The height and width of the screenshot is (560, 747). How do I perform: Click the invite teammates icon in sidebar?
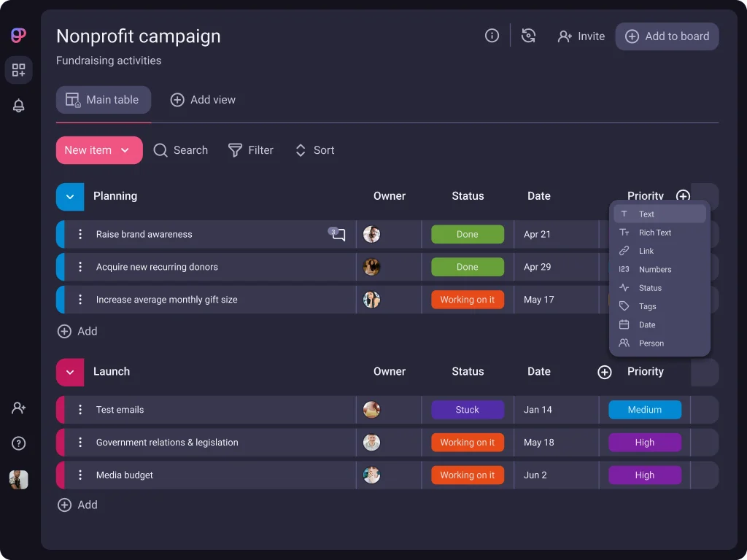pyautogui.click(x=18, y=408)
